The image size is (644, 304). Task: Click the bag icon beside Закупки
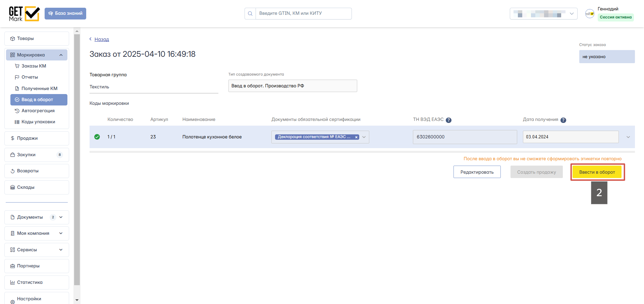coord(13,155)
